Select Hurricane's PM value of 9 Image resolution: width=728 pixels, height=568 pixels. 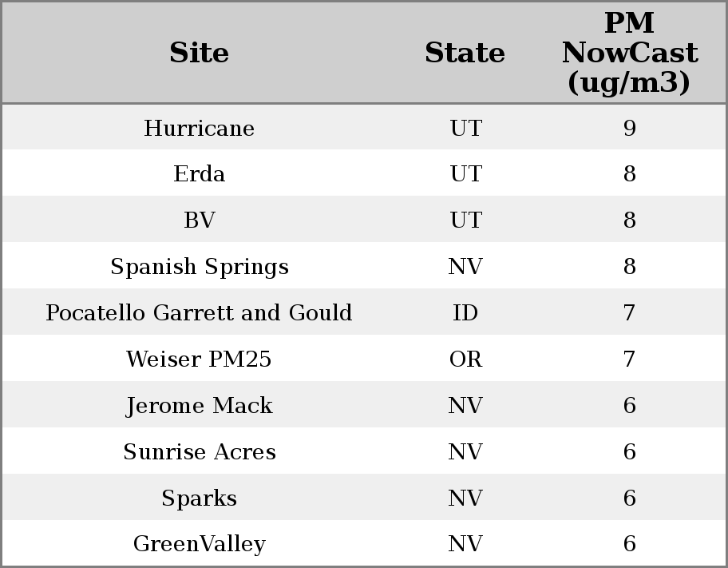[x=629, y=129]
